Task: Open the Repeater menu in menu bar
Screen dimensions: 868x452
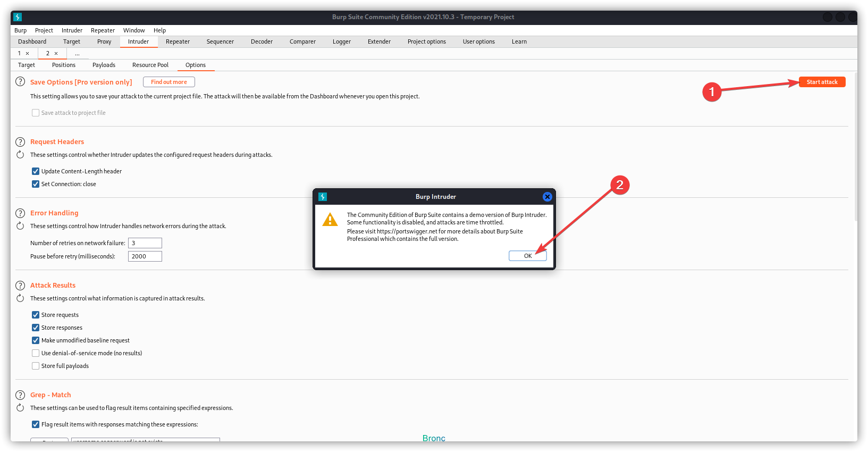Action: tap(103, 30)
